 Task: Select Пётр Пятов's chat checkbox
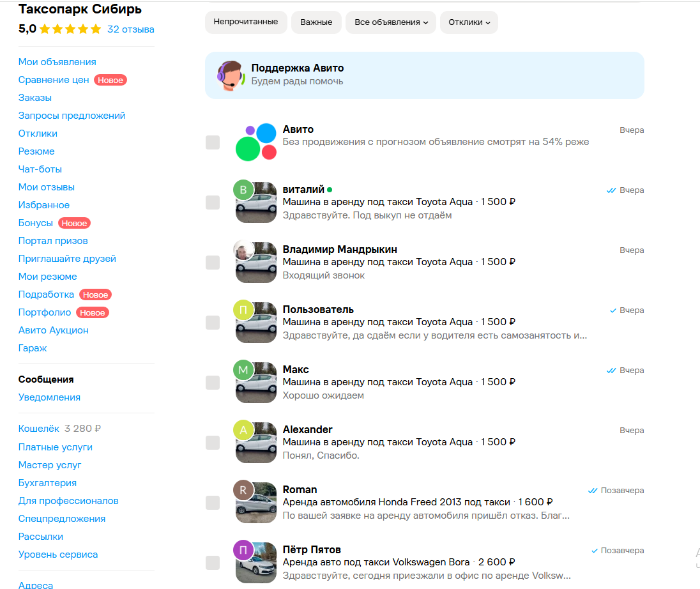click(x=213, y=563)
